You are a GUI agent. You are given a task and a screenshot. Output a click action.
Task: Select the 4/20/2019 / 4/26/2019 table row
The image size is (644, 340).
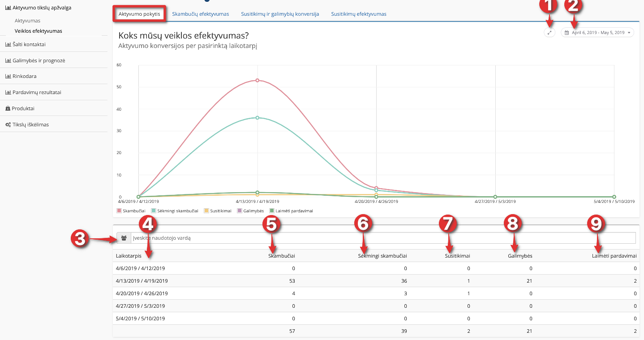[376, 293]
